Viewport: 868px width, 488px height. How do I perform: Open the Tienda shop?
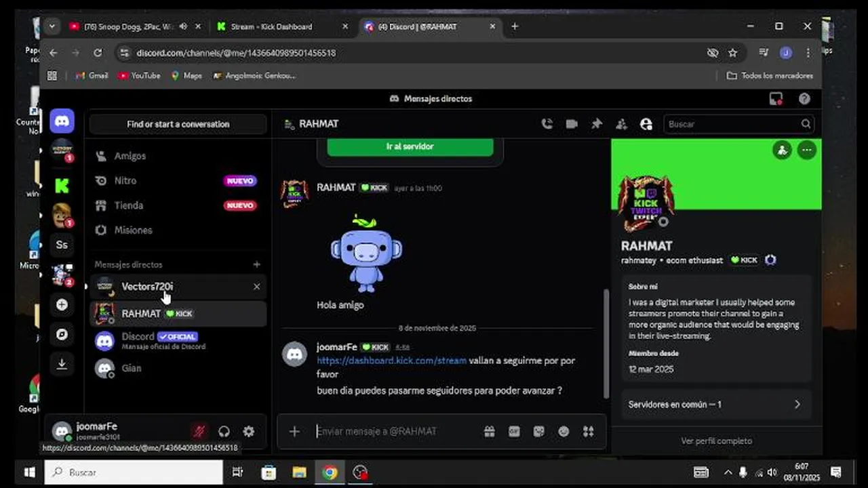click(178, 205)
